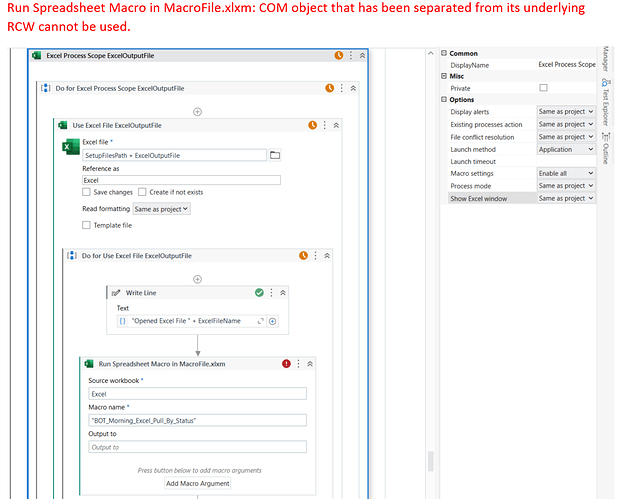The image size is (637, 499).
Task: Open the three-dot menu of Excel Process Scope ExcelOutputFile
Action: coord(351,55)
